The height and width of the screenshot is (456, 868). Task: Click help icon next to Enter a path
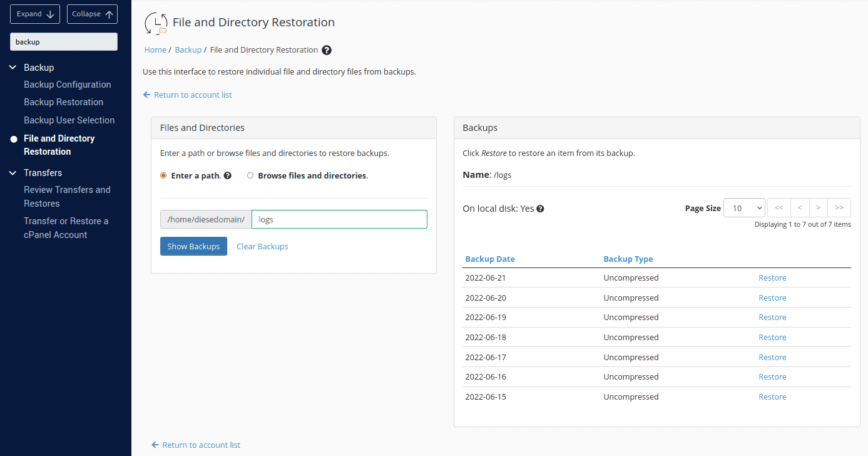[x=228, y=176]
